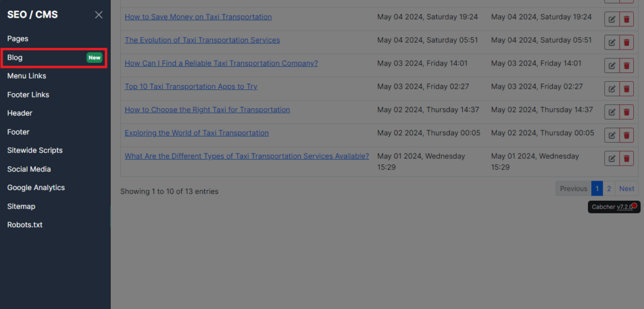Edit 'How to Choose the Right Taxi' post
The image size is (644, 309).
coord(611,112)
